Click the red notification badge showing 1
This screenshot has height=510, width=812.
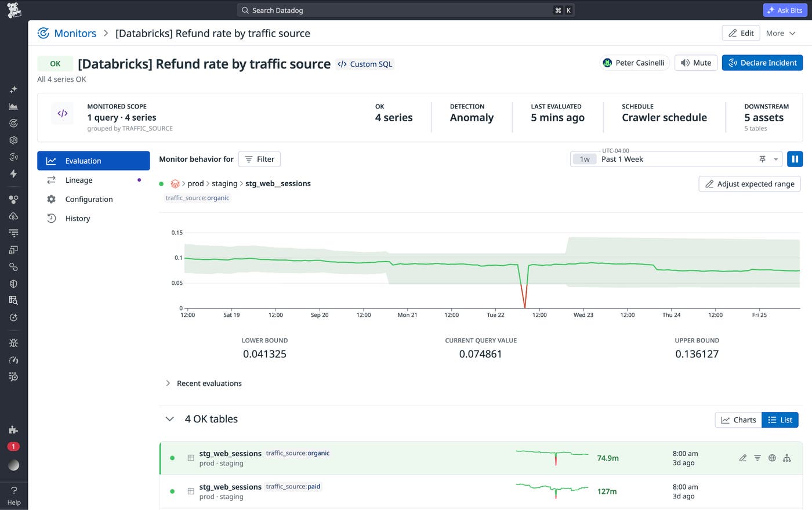13,447
